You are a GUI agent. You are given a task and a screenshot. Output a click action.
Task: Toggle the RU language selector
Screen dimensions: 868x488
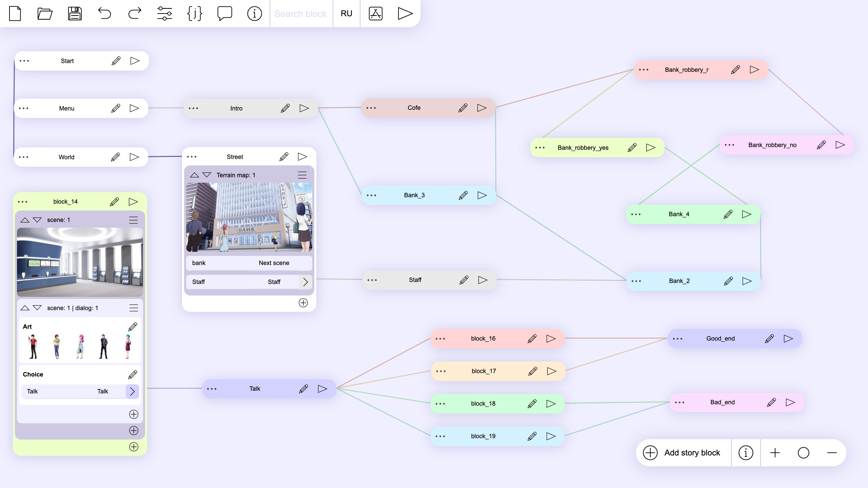coord(347,13)
